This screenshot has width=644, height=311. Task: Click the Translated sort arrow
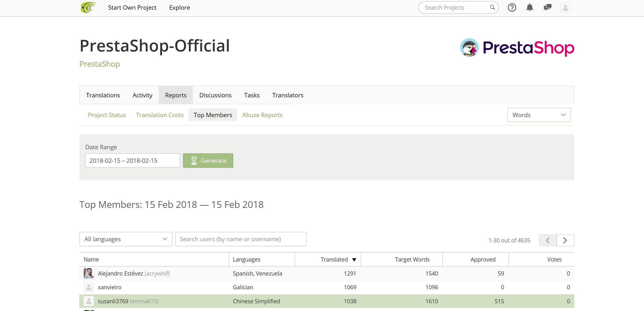coord(354,260)
